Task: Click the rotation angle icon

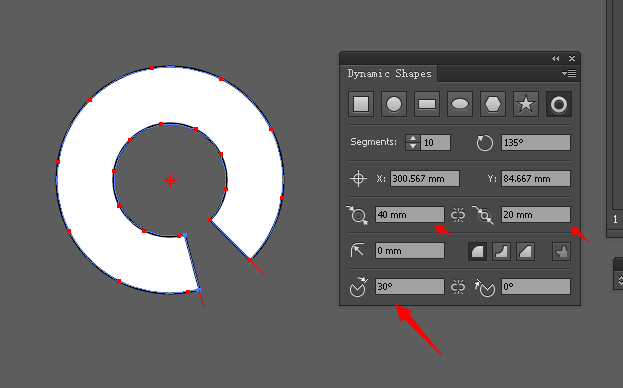Action: (x=484, y=143)
